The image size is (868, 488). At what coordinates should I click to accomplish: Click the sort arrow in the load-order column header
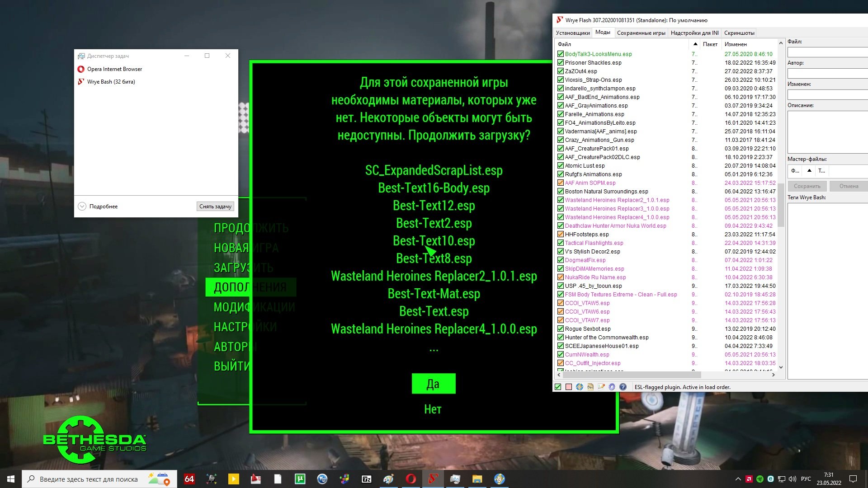click(x=695, y=44)
